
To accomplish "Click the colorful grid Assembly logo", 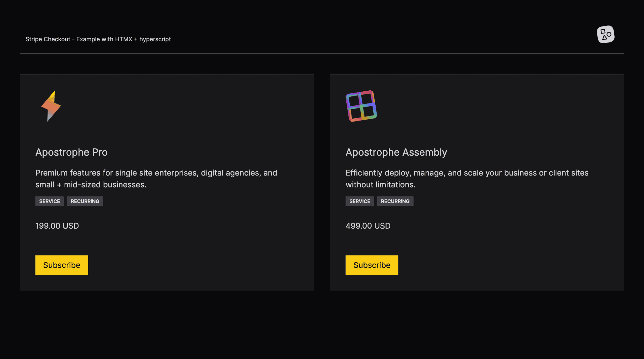I will [x=361, y=106].
